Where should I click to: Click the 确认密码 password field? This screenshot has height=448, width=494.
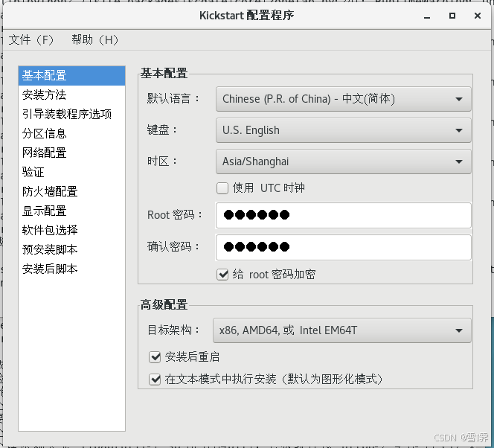(344, 247)
